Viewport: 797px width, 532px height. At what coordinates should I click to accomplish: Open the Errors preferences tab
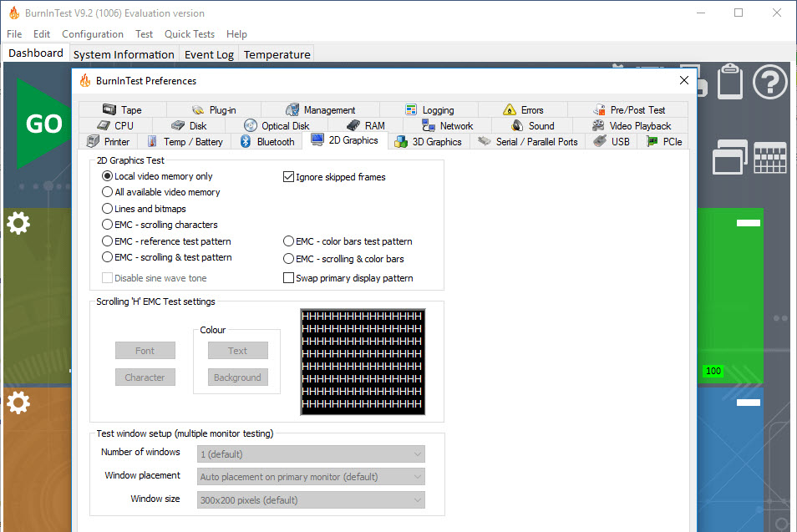click(523, 109)
